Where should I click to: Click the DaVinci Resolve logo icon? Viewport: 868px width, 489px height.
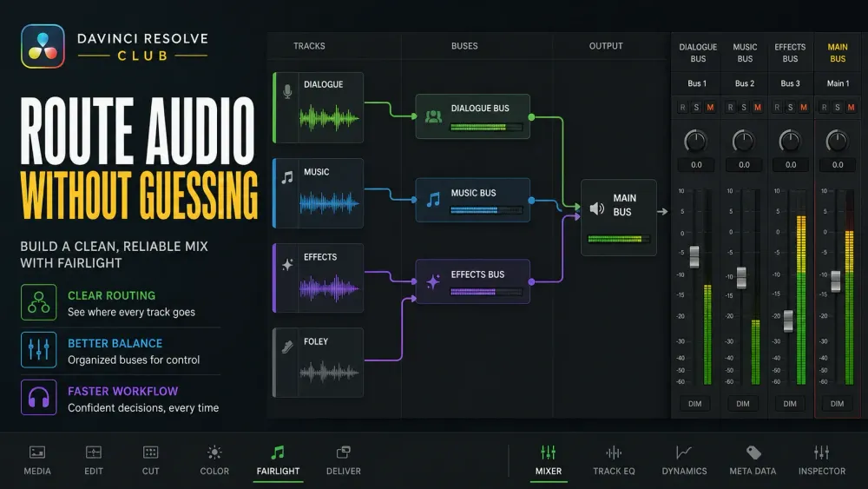pos(43,46)
